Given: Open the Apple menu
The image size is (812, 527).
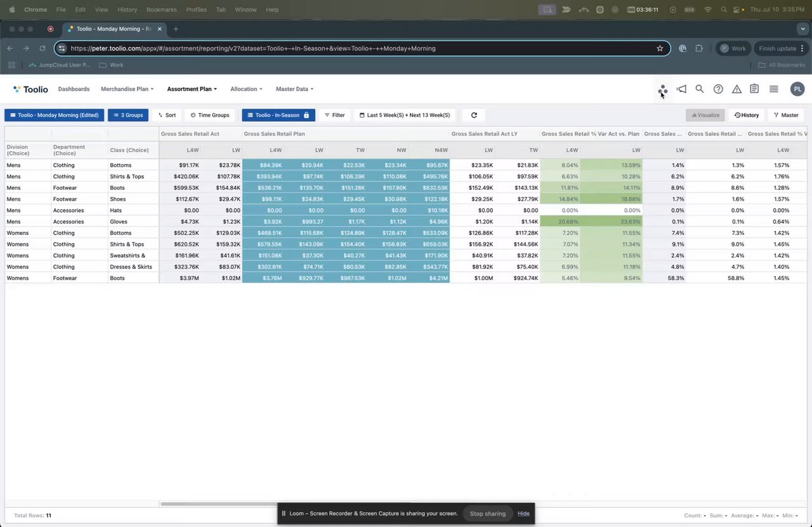Looking at the screenshot, I should pyautogui.click(x=12, y=10).
